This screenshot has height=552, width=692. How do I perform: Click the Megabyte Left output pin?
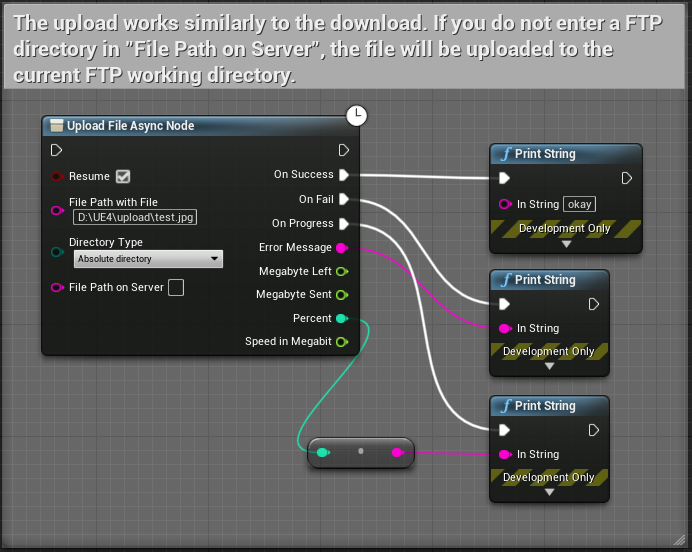tap(342, 271)
